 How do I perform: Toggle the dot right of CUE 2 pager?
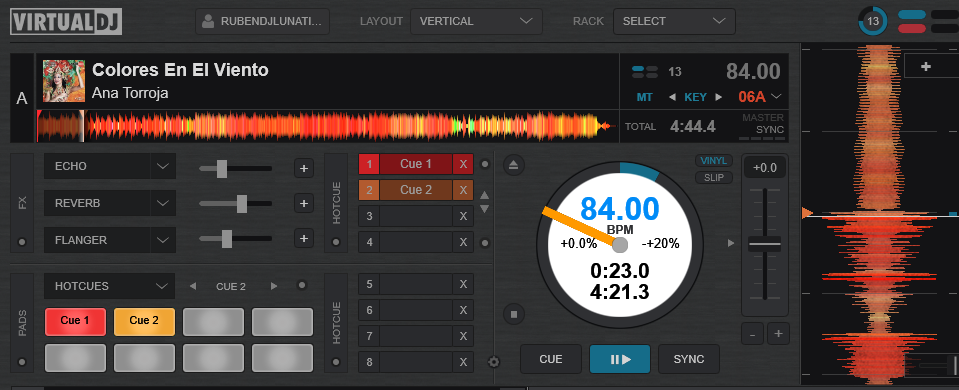[x=301, y=285]
